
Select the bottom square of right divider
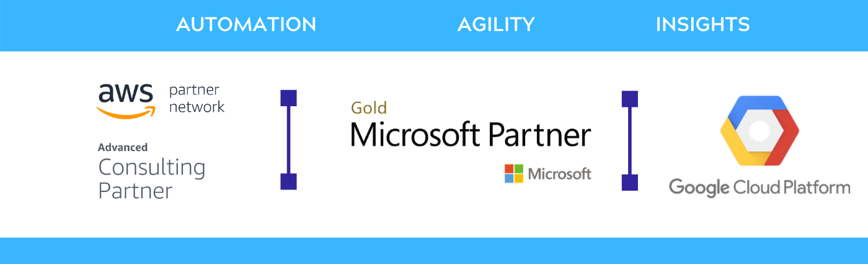tap(630, 182)
